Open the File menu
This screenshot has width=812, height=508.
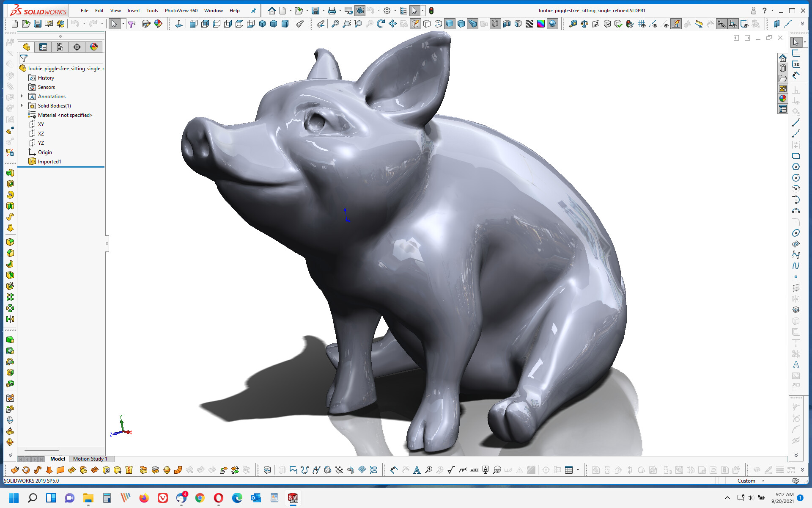tap(85, 11)
